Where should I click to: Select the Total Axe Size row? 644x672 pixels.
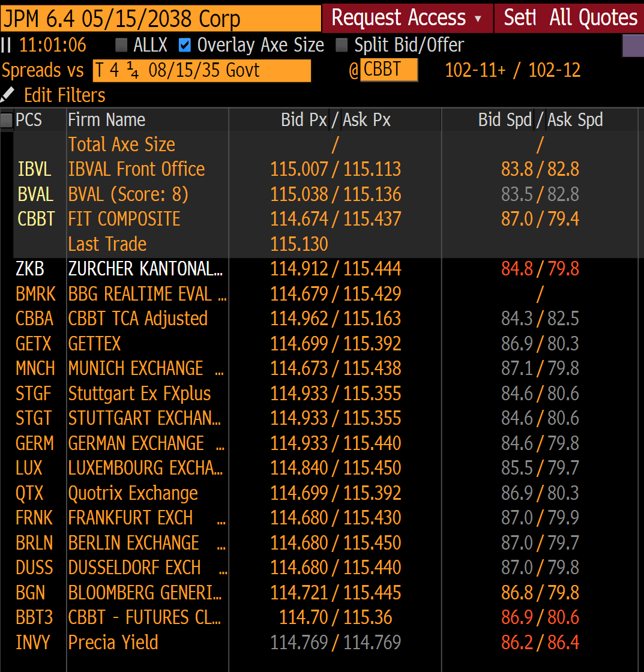click(x=326, y=145)
